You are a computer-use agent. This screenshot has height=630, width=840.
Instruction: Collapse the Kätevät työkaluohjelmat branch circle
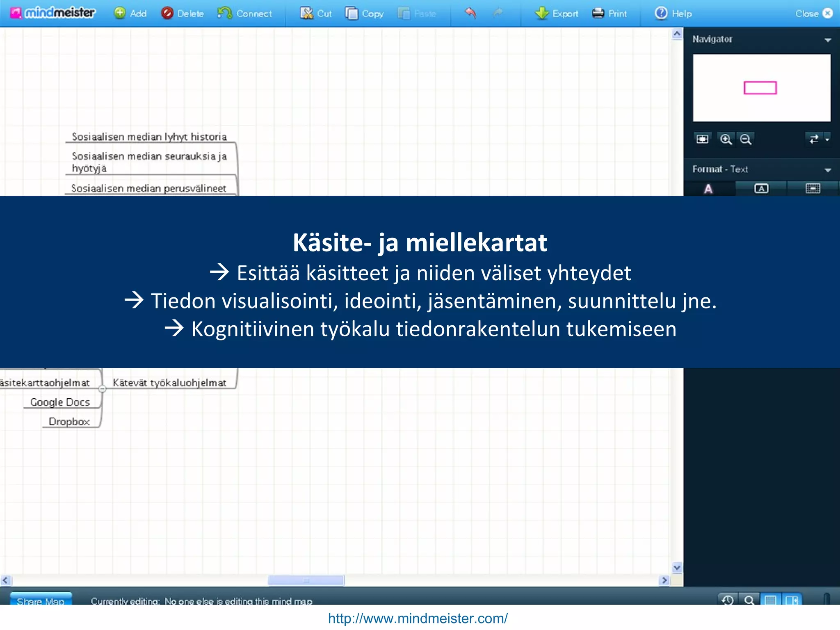tap(103, 389)
